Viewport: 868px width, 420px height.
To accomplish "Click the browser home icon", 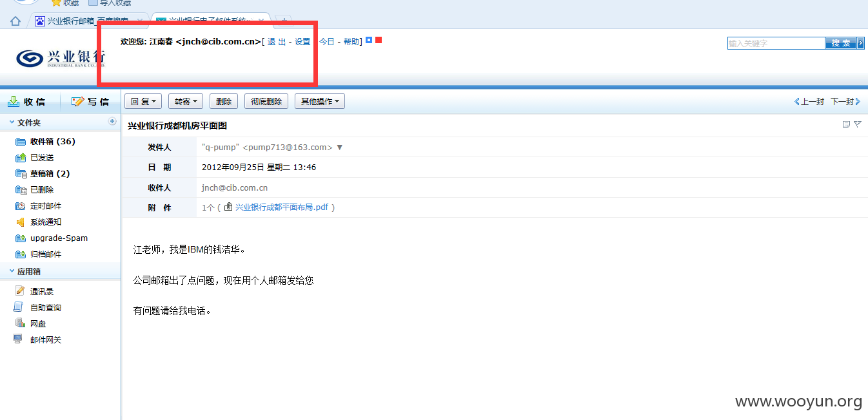I will (15, 21).
